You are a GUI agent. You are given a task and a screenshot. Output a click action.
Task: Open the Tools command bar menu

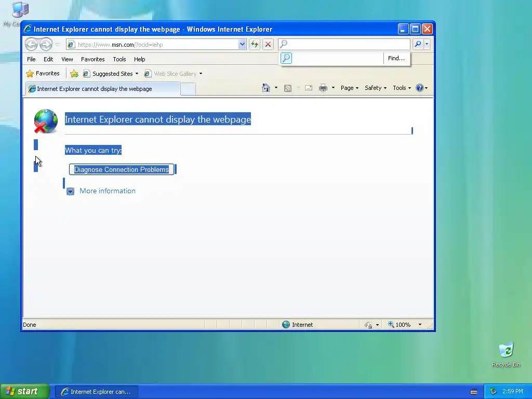coord(402,88)
